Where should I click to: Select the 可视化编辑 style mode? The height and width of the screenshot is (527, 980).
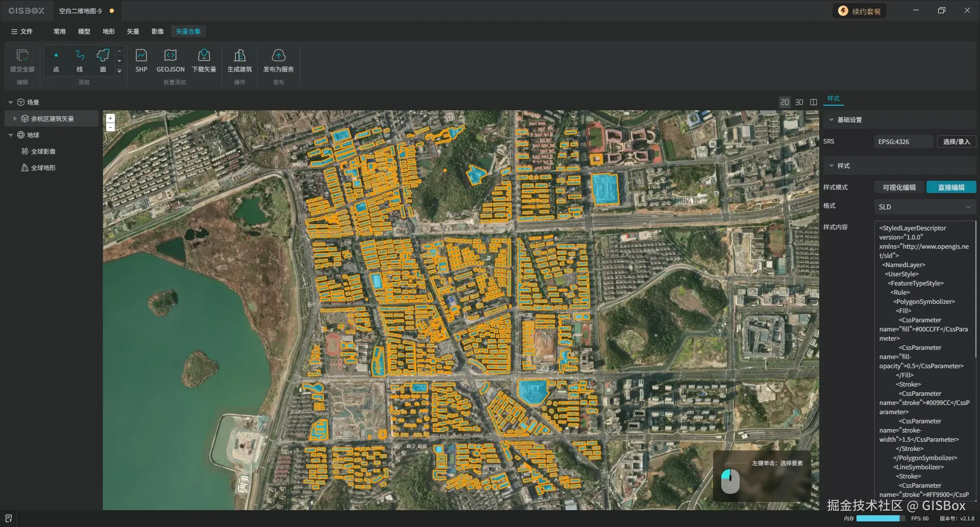pos(899,187)
